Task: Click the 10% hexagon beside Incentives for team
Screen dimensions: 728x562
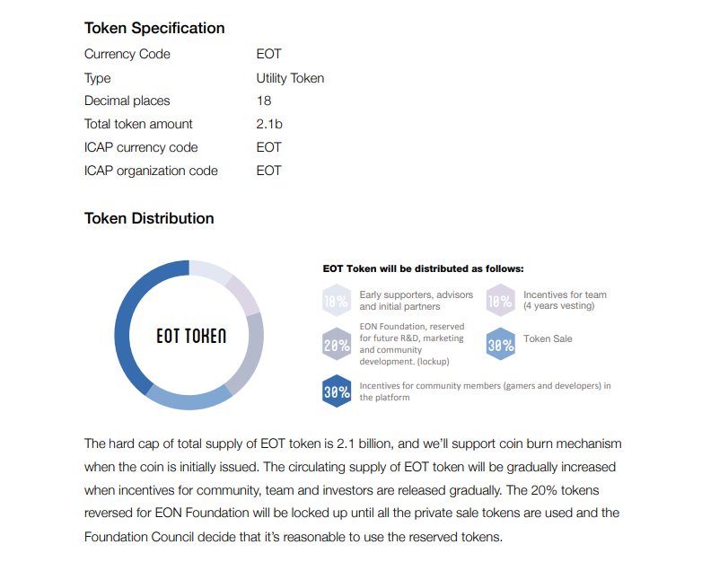Action: [500, 301]
